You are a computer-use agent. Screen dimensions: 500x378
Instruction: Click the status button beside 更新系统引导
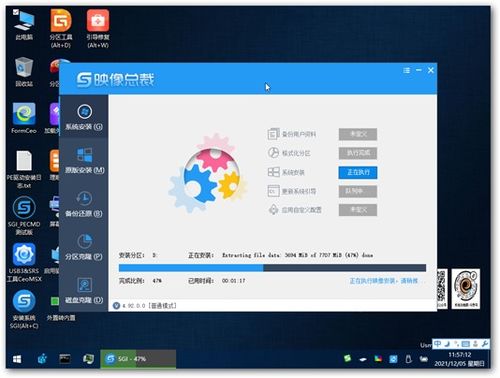pos(358,191)
